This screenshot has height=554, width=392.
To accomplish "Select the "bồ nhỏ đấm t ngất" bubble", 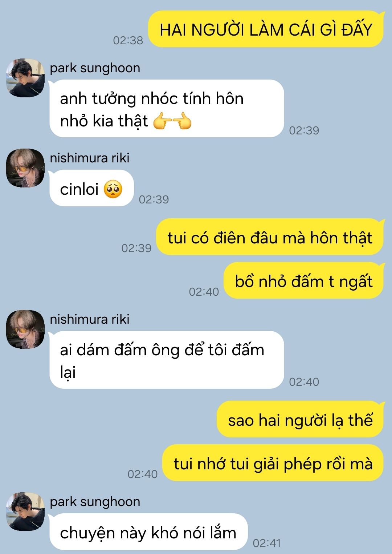I will click(303, 280).
